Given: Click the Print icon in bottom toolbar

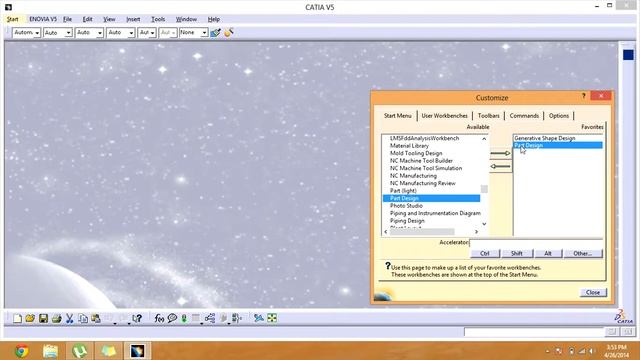Looking at the screenshot, I should 56,318.
